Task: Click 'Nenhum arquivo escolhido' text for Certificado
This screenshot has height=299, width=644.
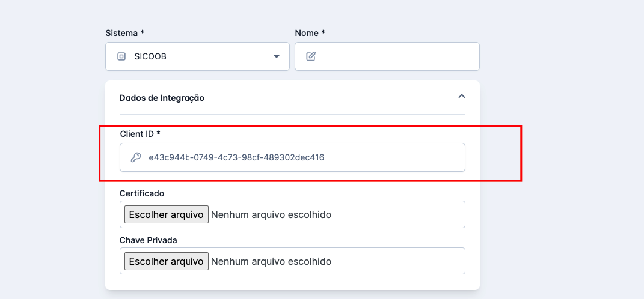Action: point(271,214)
